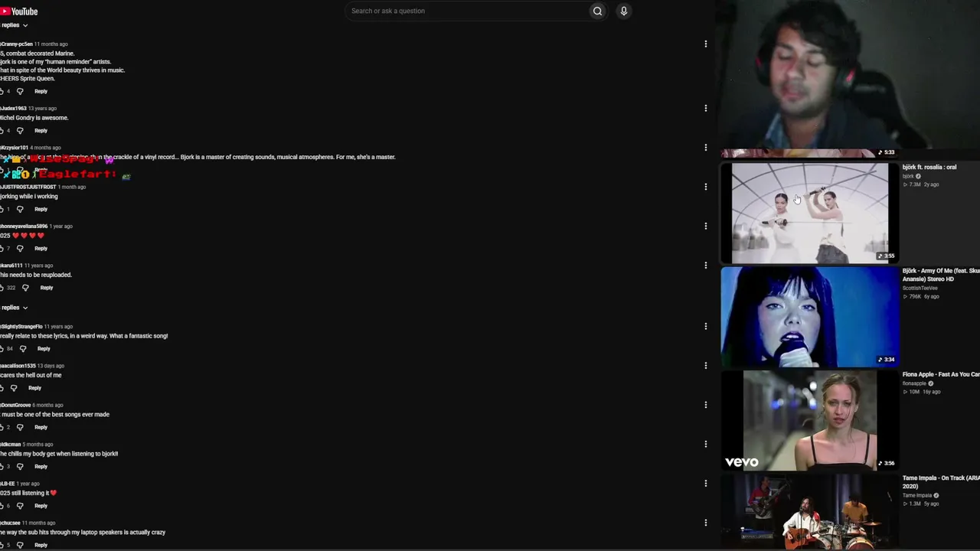
Task: Reply to "chills my body get" comment
Action: pyautogui.click(x=41, y=466)
